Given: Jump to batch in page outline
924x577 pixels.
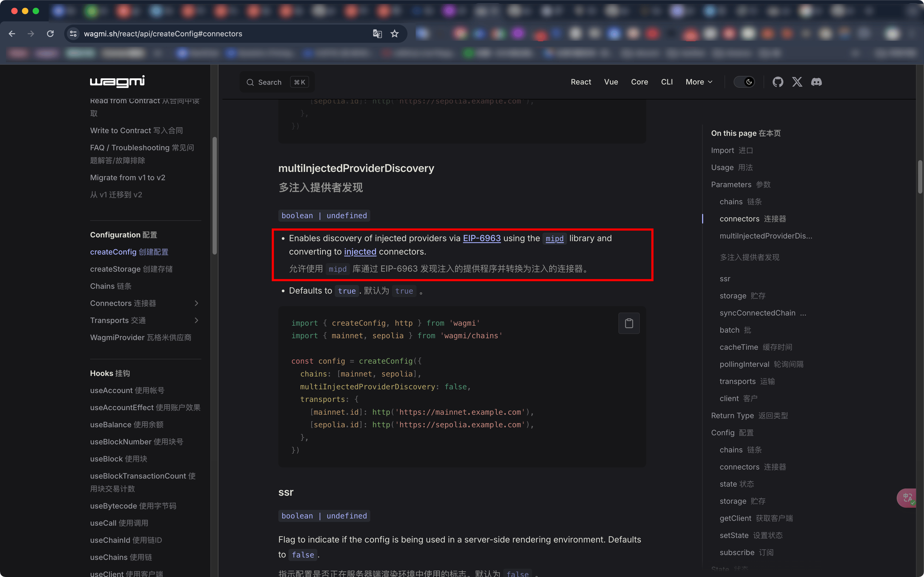Looking at the screenshot, I should (x=735, y=330).
